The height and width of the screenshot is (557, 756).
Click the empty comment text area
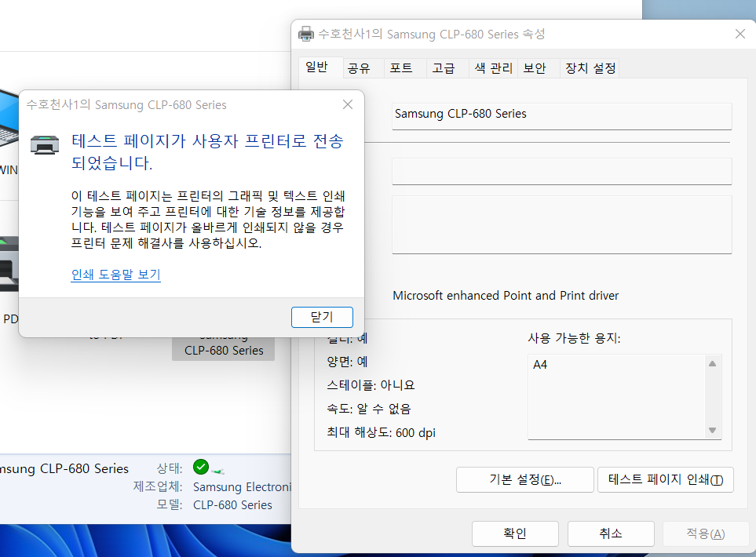(x=561, y=224)
